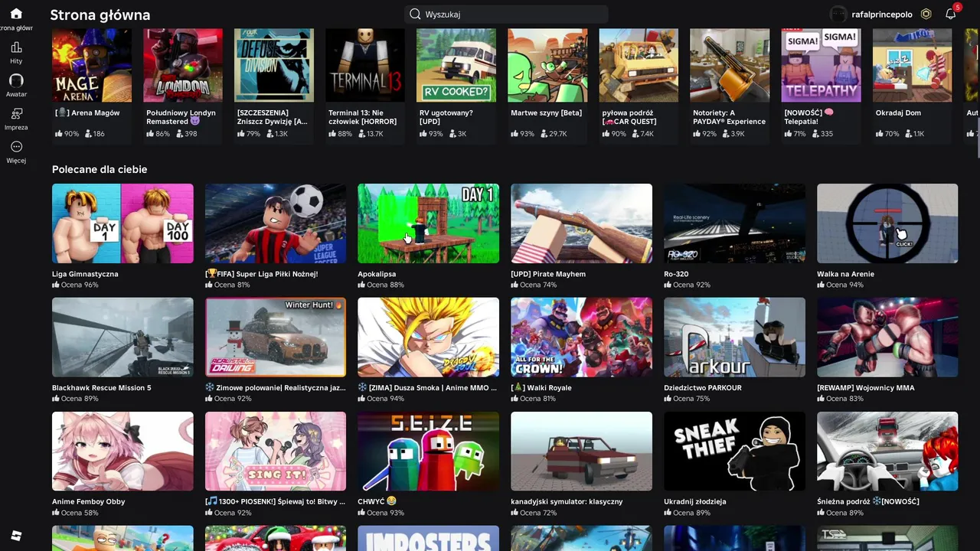The width and height of the screenshot is (980, 551).
Task: Click the Ro-320 title text
Action: pyautogui.click(x=676, y=274)
